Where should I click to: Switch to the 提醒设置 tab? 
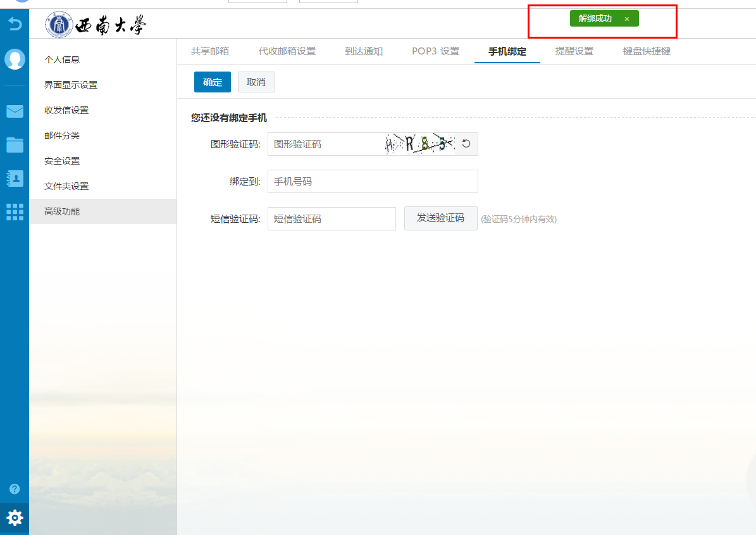[574, 51]
